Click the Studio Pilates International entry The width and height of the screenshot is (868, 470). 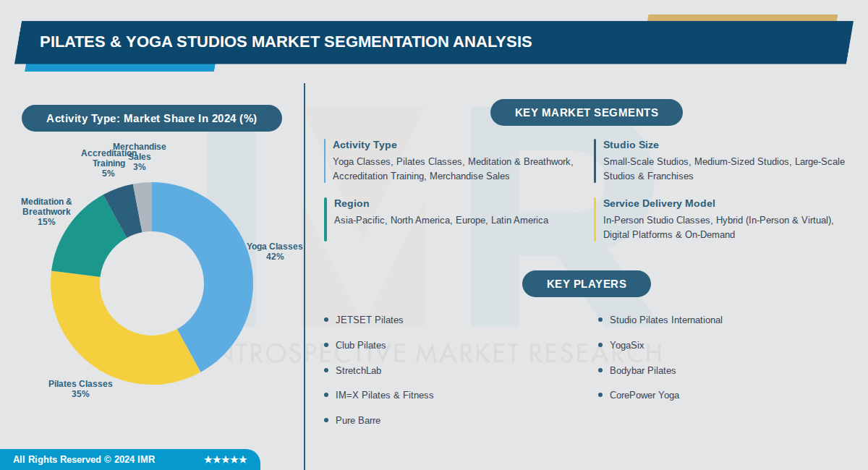[665, 320]
